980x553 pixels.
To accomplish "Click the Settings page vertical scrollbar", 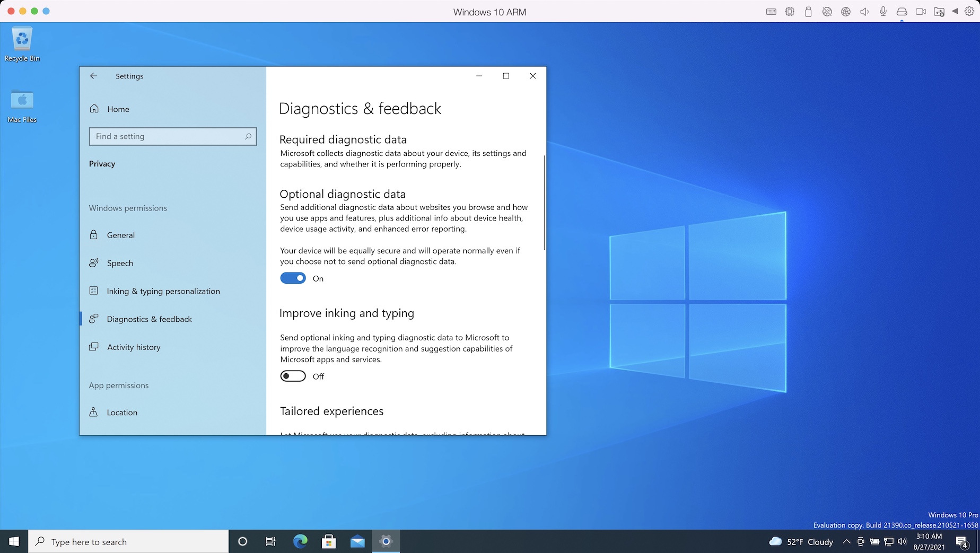I will tap(544, 203).
